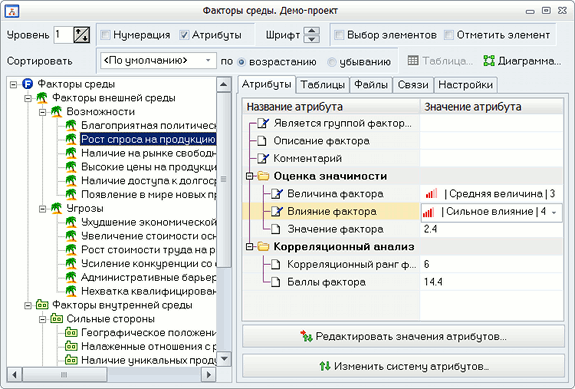This screenshot has width=575, height=389.
Task: Click the edit-page icon of Является группой факторов
Action: tap(263, 123)
